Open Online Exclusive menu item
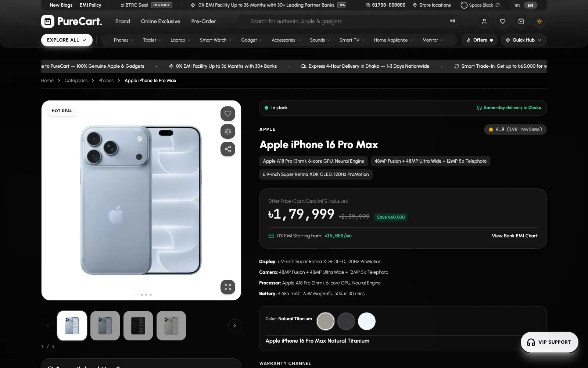The image size is (588, 368). pyautogui.click(x=161, y=21)
